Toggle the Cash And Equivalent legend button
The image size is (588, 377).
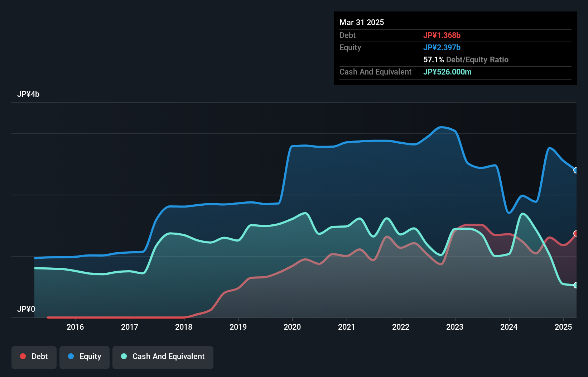[163, 357]
